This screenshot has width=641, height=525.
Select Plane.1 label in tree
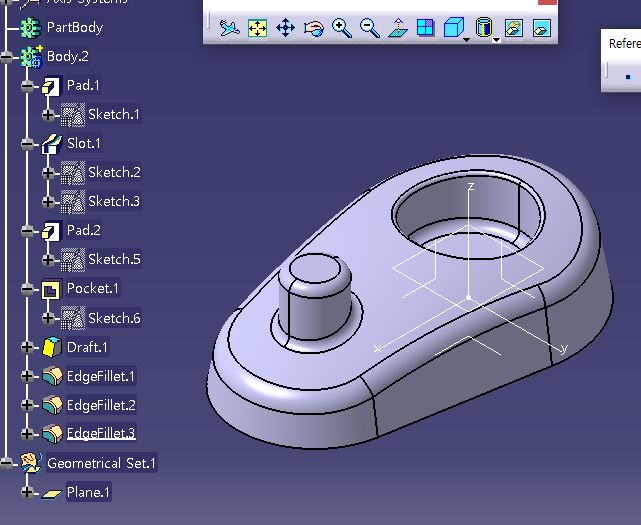coord(88,492)
